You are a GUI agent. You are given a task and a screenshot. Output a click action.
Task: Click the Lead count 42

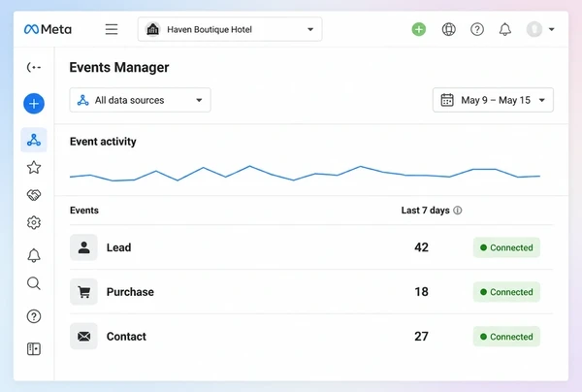click(421, 247)
